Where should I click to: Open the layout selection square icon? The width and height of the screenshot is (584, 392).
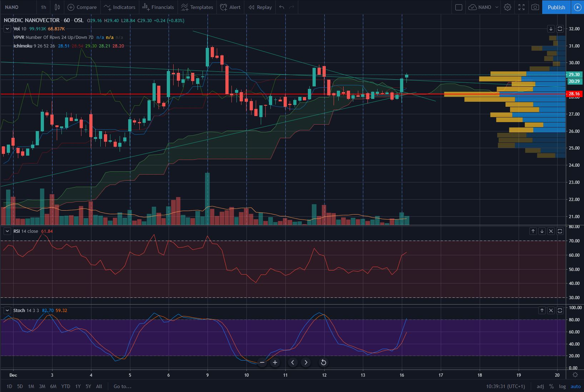click(459, 7)
